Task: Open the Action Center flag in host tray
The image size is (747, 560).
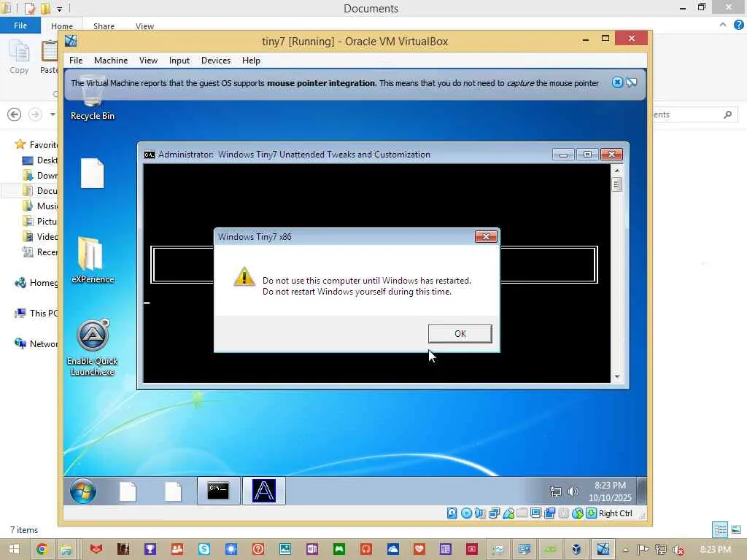Action: tap(643, 550)
